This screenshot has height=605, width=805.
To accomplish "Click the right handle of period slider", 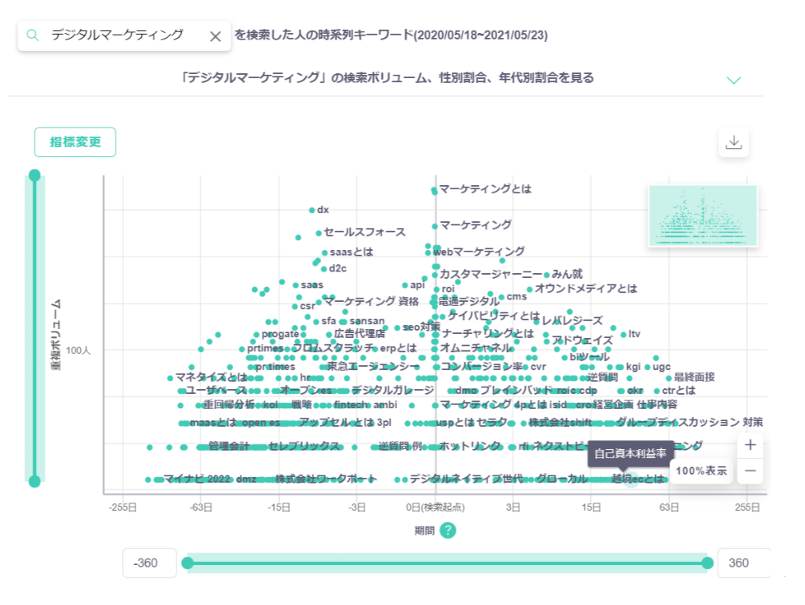I will point(708,563).
